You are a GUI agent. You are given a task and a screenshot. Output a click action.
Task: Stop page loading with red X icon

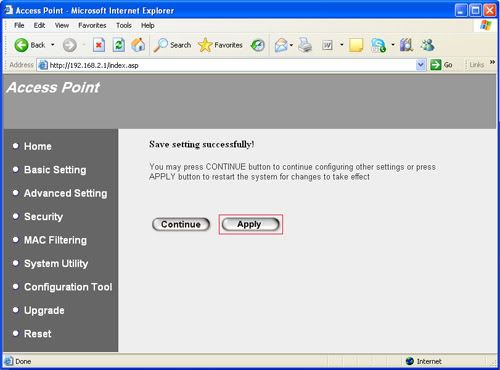pyautogui.click(x=99, y=45)
